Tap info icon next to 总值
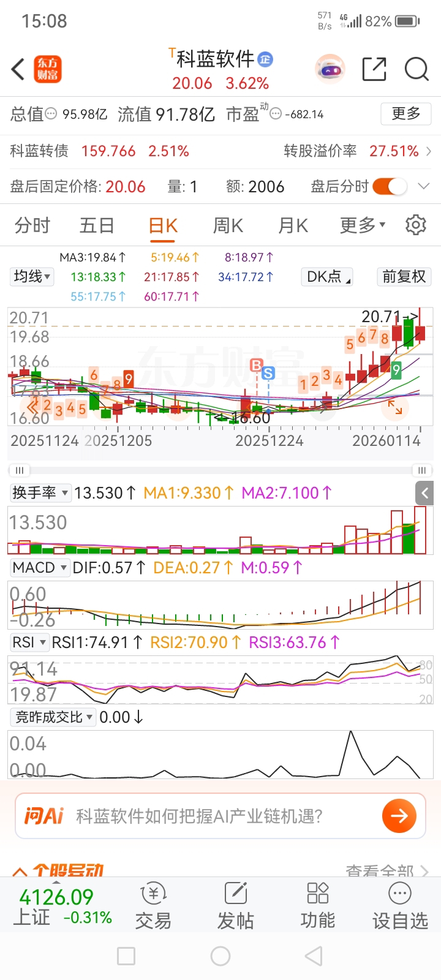Viewport: 441px width, 980px height. (x=51, y=114)
